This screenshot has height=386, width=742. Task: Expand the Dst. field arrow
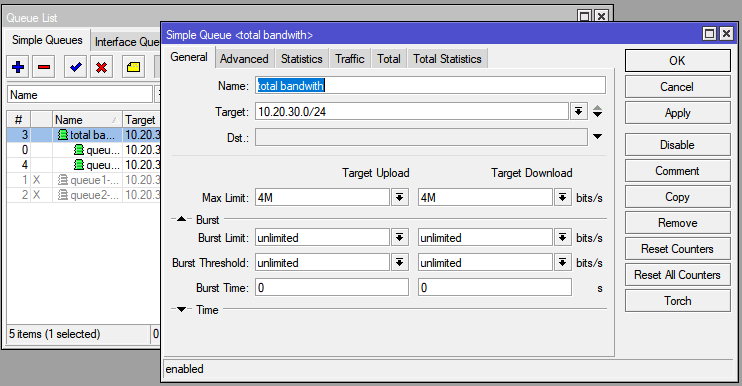click(x=598, y=137)
